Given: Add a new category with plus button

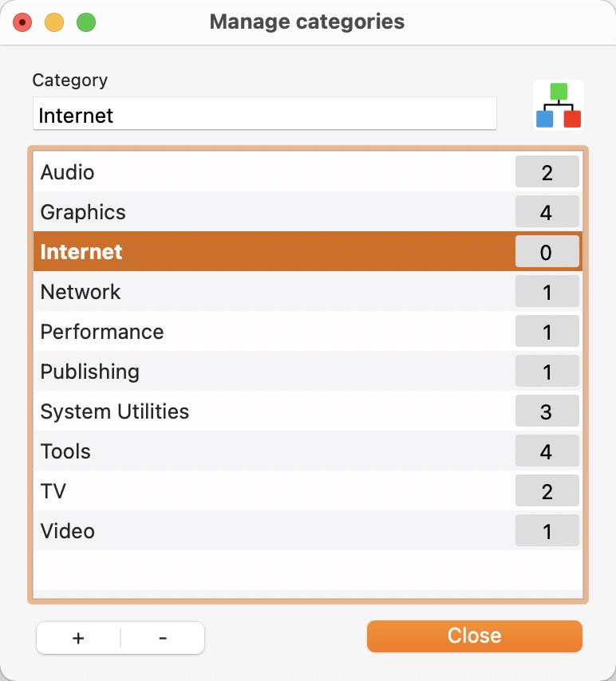Looking at the screenshot, I should pos(78,638).
